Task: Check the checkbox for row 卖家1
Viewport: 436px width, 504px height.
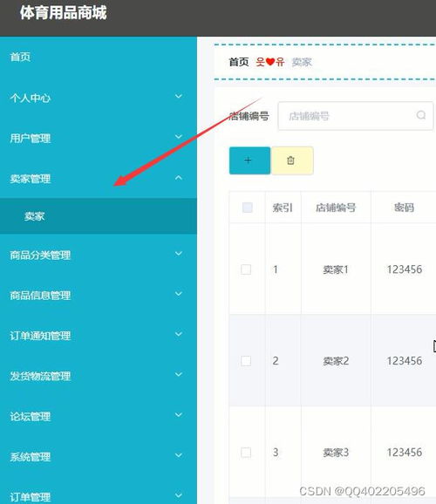Action: [x=246, y=269]
